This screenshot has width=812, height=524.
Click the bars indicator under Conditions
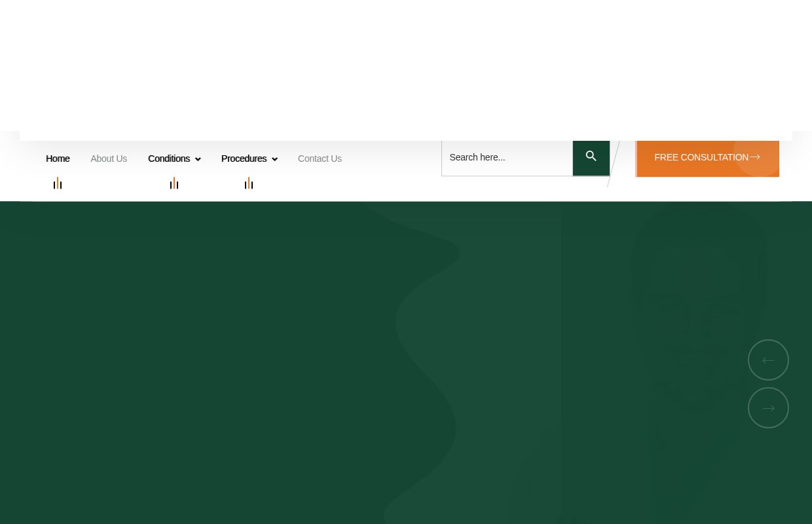click(174, 183)
